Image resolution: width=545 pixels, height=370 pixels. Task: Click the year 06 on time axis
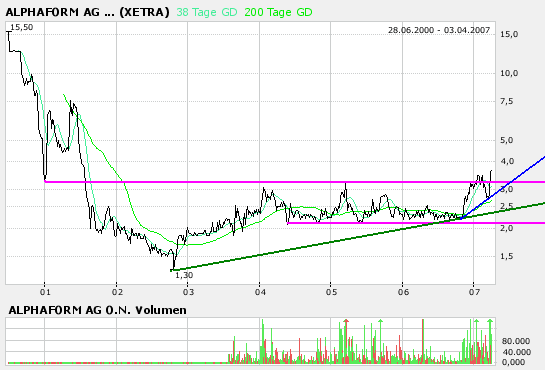[x=403, y=292]
